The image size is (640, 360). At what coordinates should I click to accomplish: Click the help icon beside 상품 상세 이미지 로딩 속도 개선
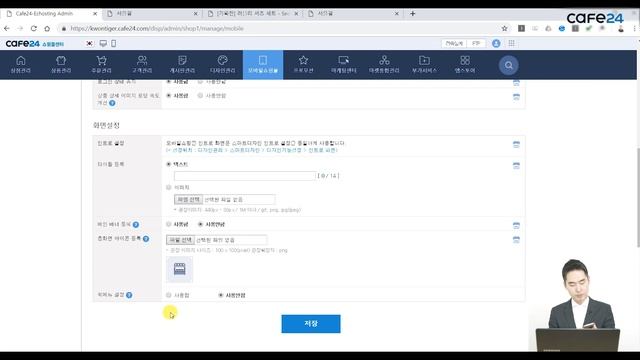pyautogui.click(x=112, y=103)
